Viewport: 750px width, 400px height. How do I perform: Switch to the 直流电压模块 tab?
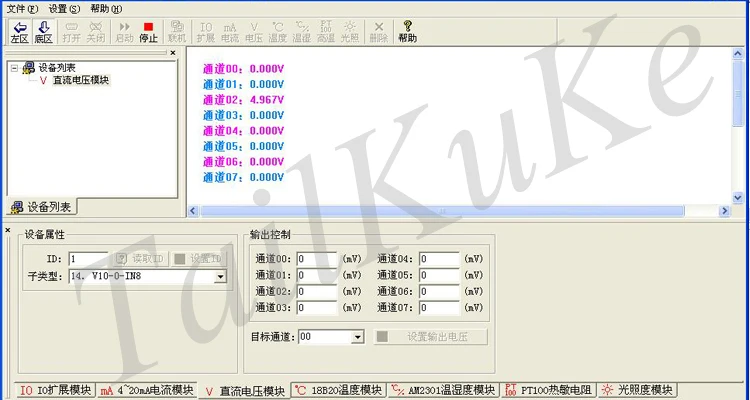[244, 391]
